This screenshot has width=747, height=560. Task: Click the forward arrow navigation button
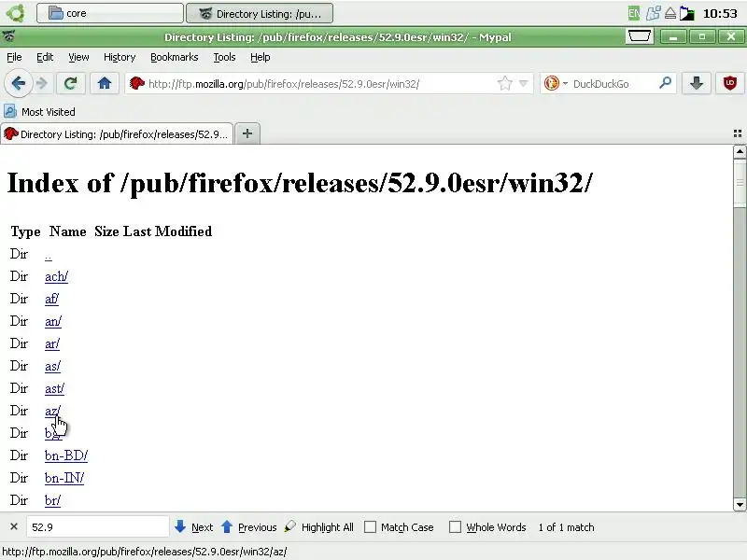coord(42,84)
